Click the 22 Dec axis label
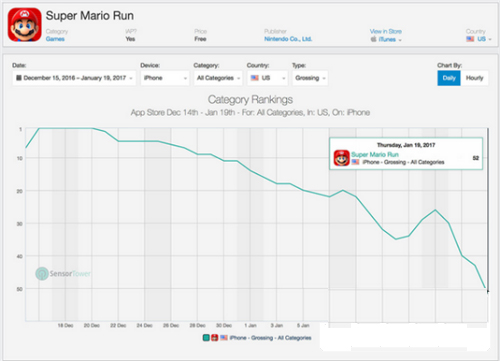Screen dimensions: 500x361 pos(118,325)
